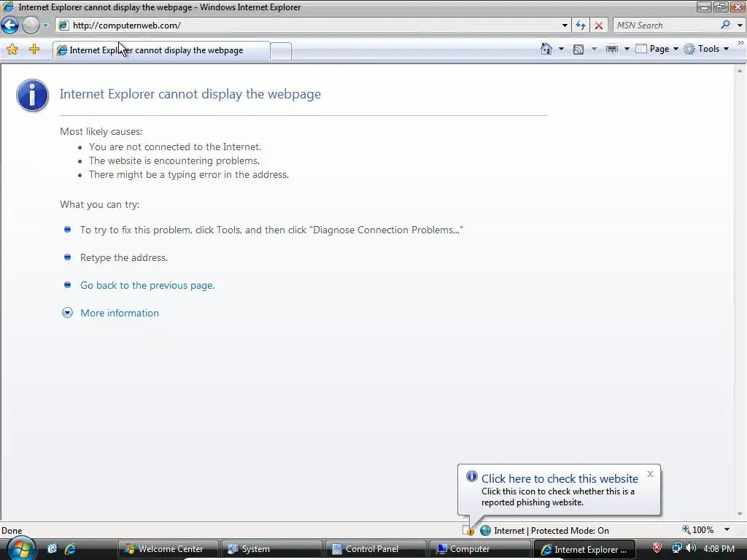This screenshot has width=747, height=560.
Task: Click the vertical scrollbar up arrow
Action: 740,70
